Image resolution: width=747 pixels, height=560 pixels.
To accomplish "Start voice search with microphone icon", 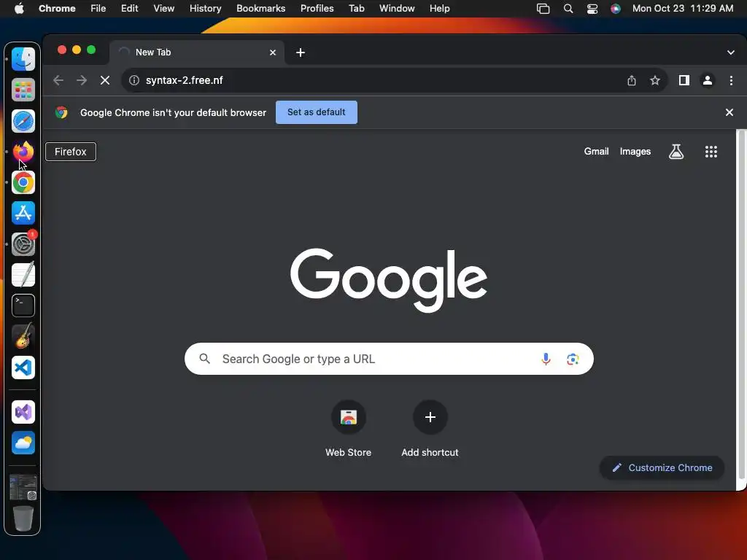I will click(546, 359).
